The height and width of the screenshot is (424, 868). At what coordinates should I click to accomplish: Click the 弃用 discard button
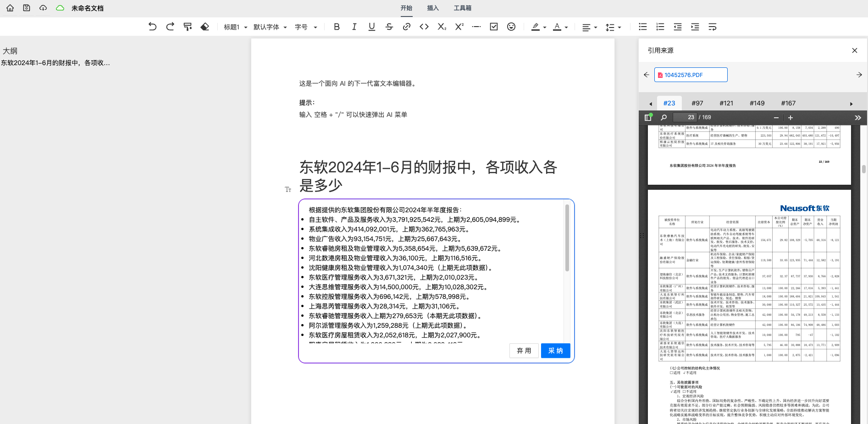pos(524,351)
